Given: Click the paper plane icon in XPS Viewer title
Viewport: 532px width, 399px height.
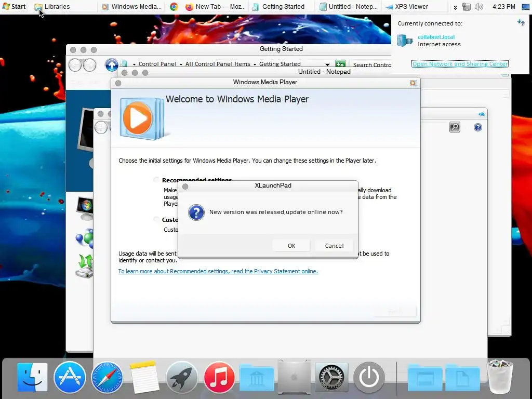Looking at the screenshot, I should point(481,114).
